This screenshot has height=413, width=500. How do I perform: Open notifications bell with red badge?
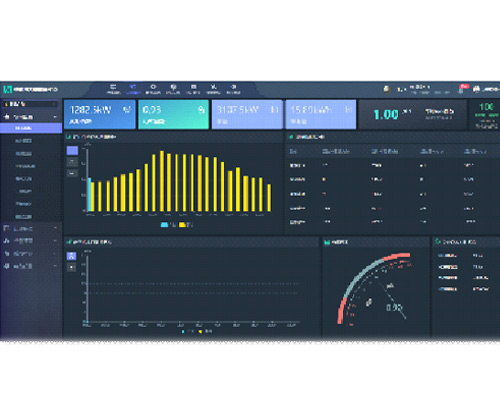462,89
